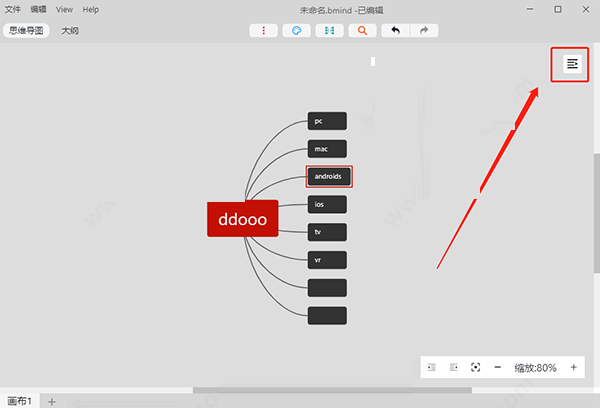
Task: Open the search magnifier tool
Action: pos(362,31)
